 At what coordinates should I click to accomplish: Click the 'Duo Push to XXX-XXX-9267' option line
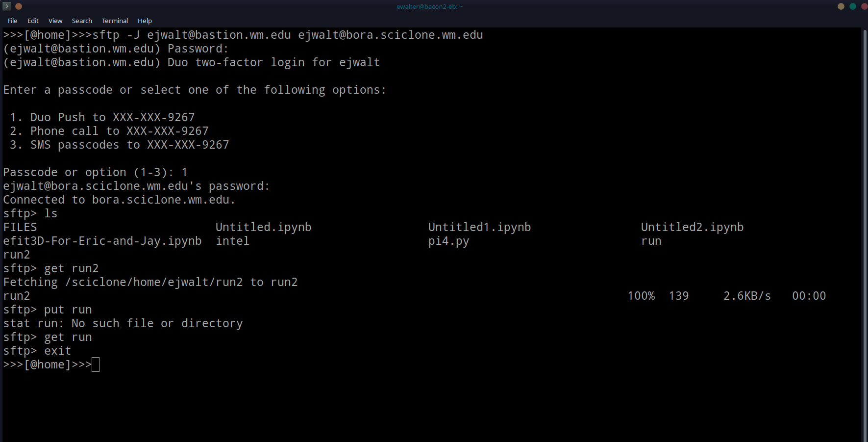[x=112, y=117]
